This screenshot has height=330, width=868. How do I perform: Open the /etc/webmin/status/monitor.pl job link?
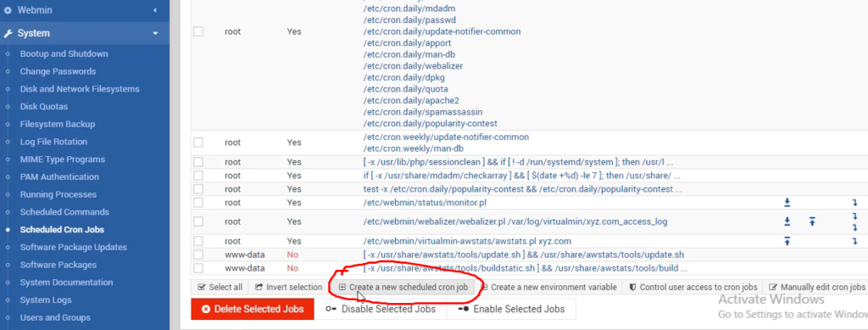pyautogui.click(x=425, y=203)
